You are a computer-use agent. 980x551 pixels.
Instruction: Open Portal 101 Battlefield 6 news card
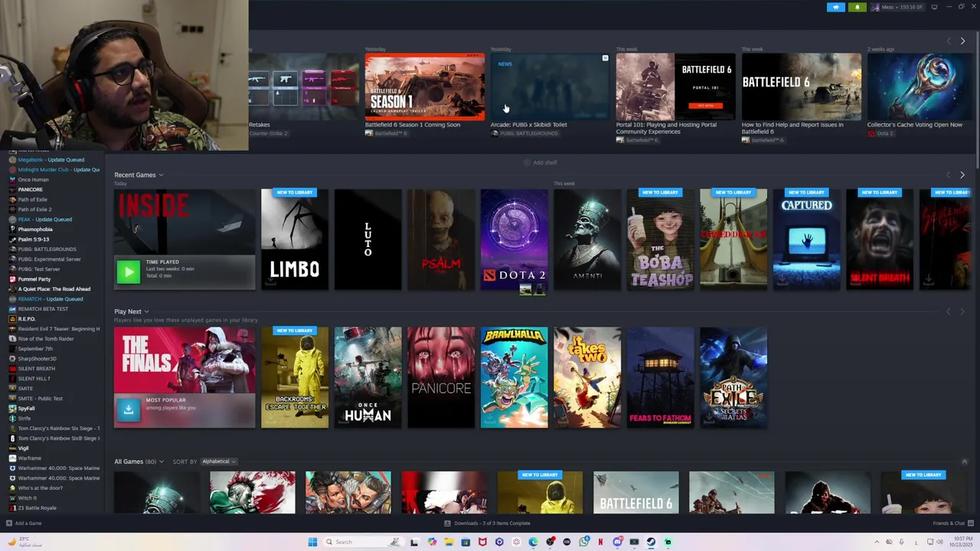coord(676,86)
